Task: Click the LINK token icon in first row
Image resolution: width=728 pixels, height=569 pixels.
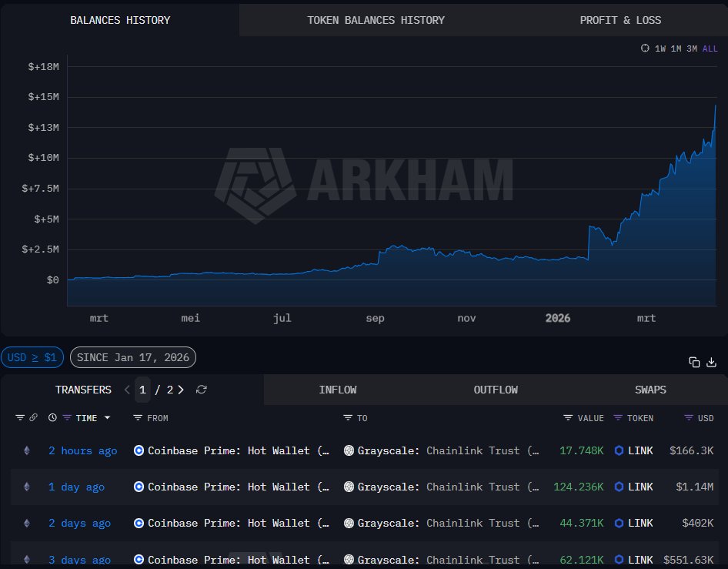Action: point(619,451)
